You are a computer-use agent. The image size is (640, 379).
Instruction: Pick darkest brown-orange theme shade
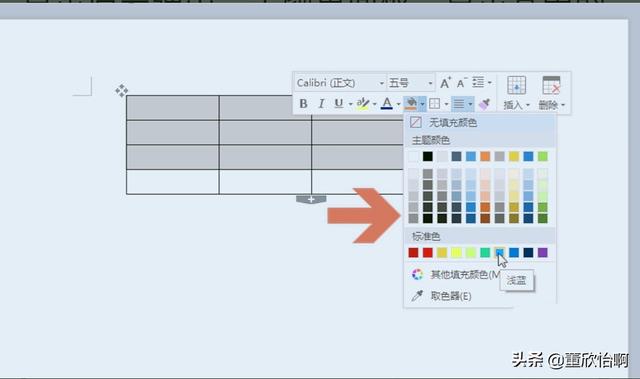pos(485,218)
